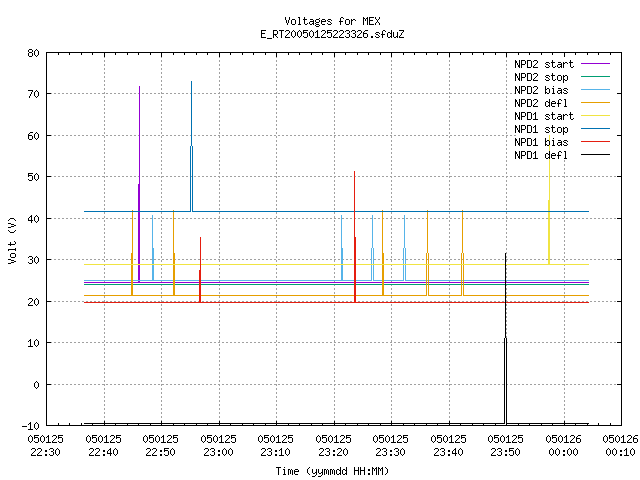640x480 pixels.
Task: Click the filename E_RT20050125223326.sfduZ subtitle
Action: [332, 34]
